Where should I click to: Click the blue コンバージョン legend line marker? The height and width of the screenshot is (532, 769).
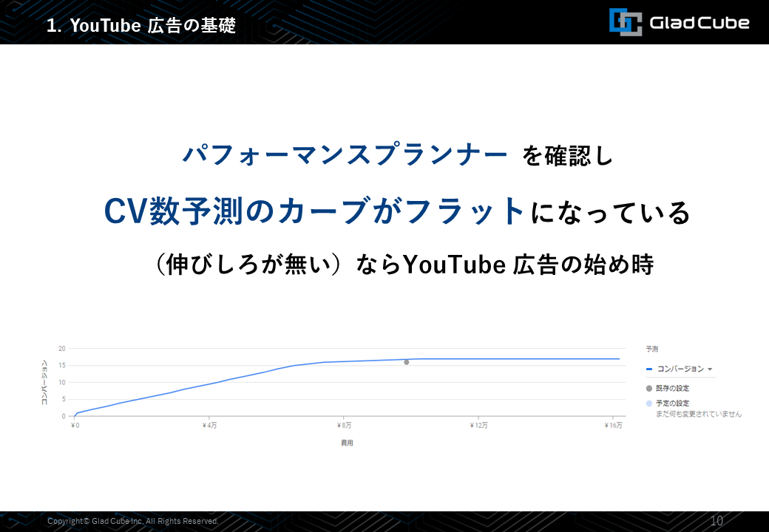649,369
